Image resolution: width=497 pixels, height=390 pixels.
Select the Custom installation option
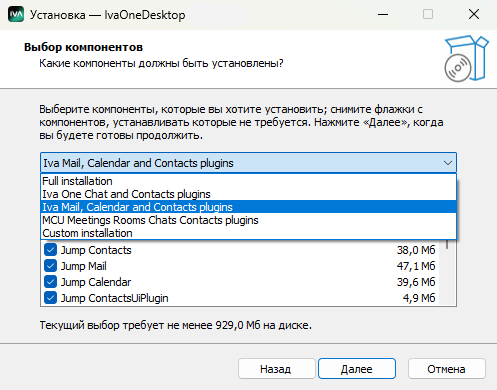249,233
